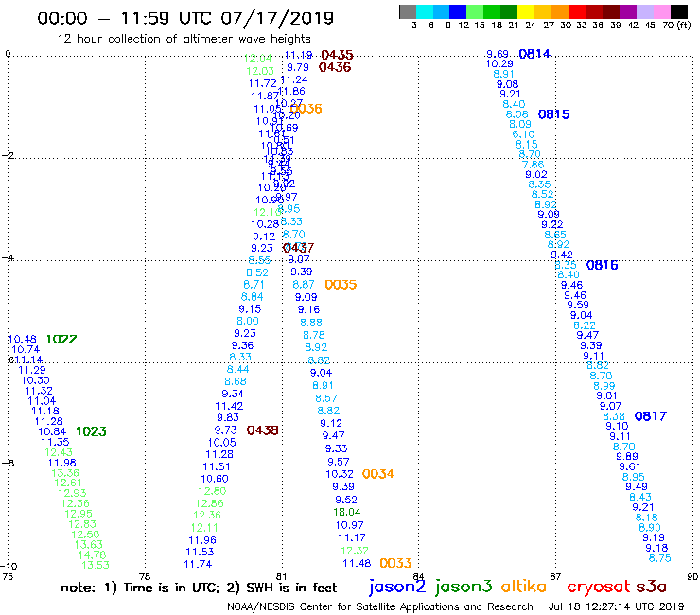
Task: Click the altika time marker '0036'
Action: tap(306, 109)
